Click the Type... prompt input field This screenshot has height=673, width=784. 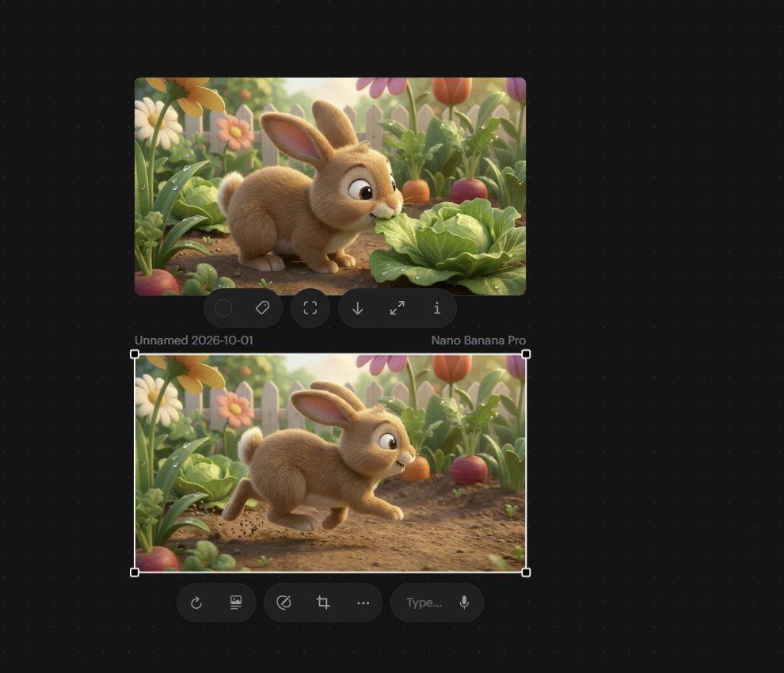tap(424, 603)
